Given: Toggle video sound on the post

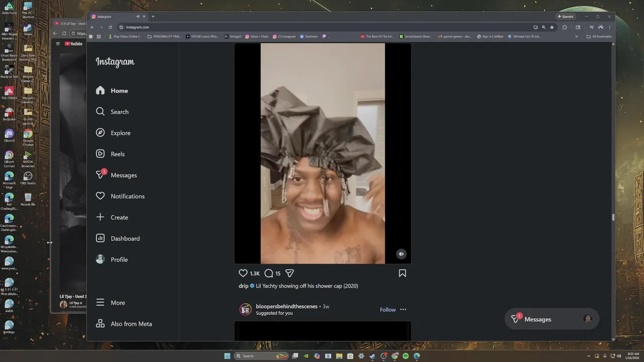Looking at the screenshot, I should [x=401, y=254].
